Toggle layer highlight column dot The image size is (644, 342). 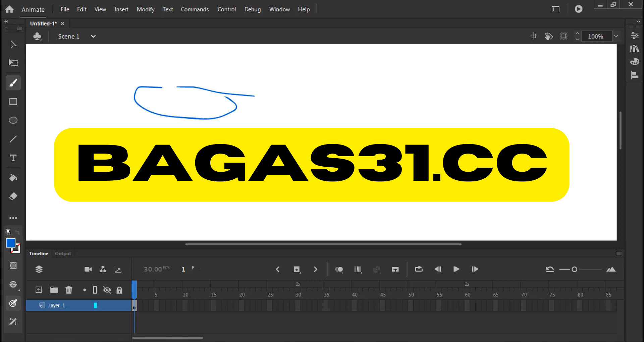pos(85,290)
